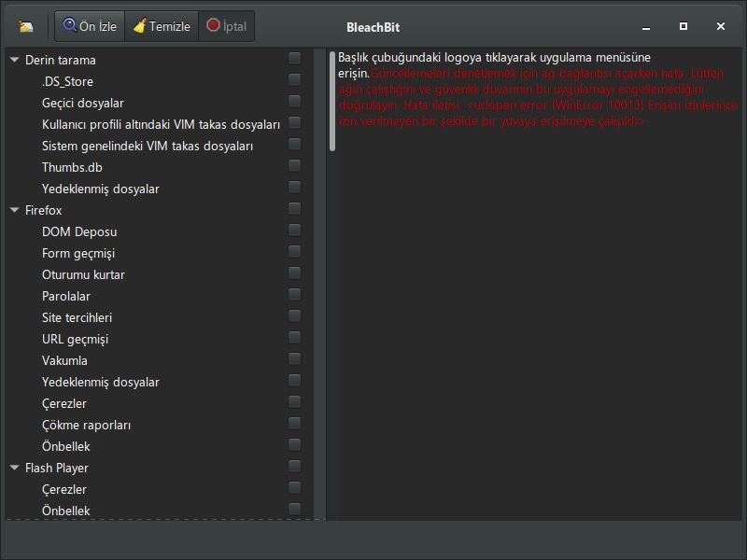Viewport: 747px width, 560px height.
Task: Select the Parolalar entry
Action: coord(65,296)
